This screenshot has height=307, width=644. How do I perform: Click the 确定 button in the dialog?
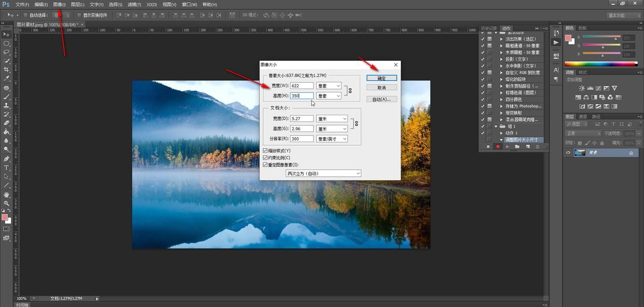(x=382, y=78)
